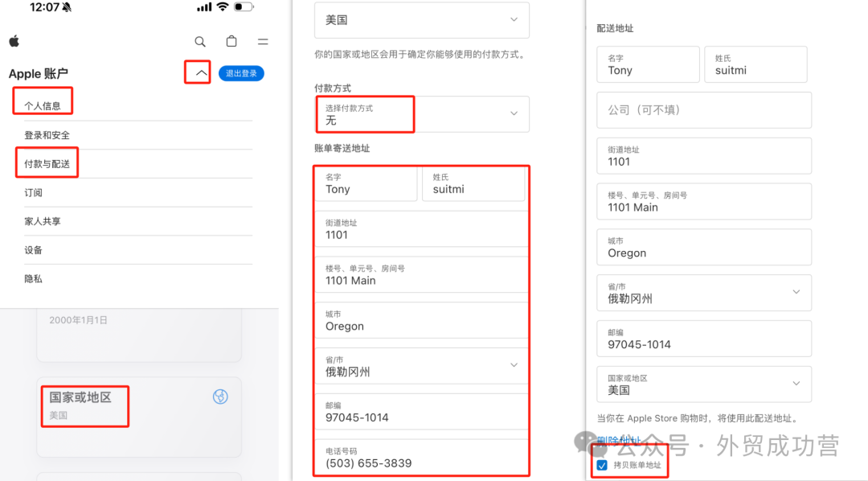Click the 国家或地区 card
This screenshot has width=868, height=481.
click(139, 417)
